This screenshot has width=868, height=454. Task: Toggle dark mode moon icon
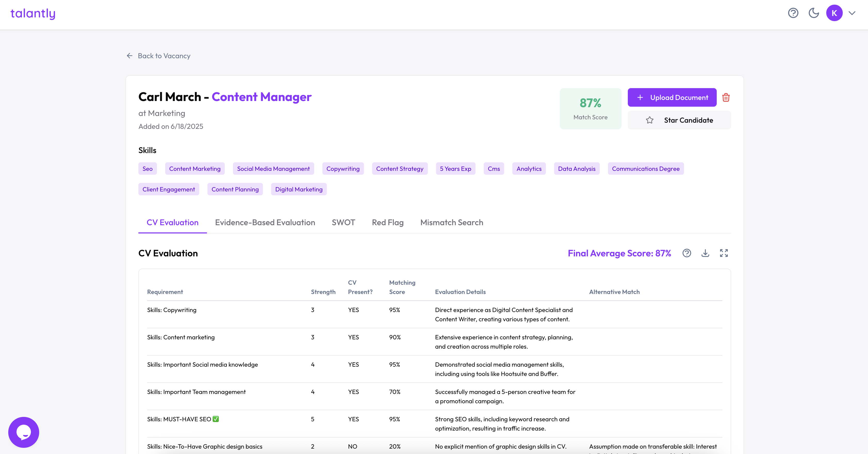pyautogui.click(x=814, y=13)
